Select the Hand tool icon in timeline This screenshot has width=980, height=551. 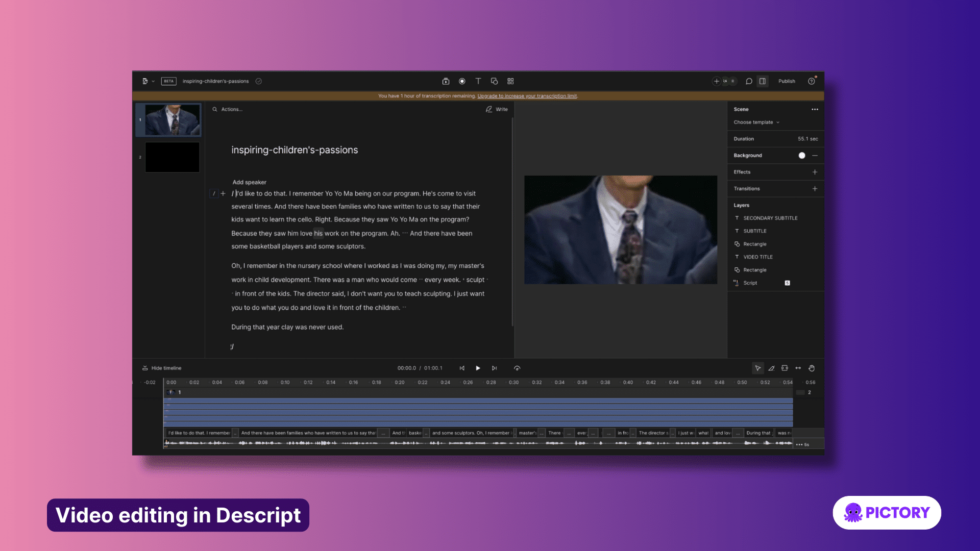(x=812, y=368)
